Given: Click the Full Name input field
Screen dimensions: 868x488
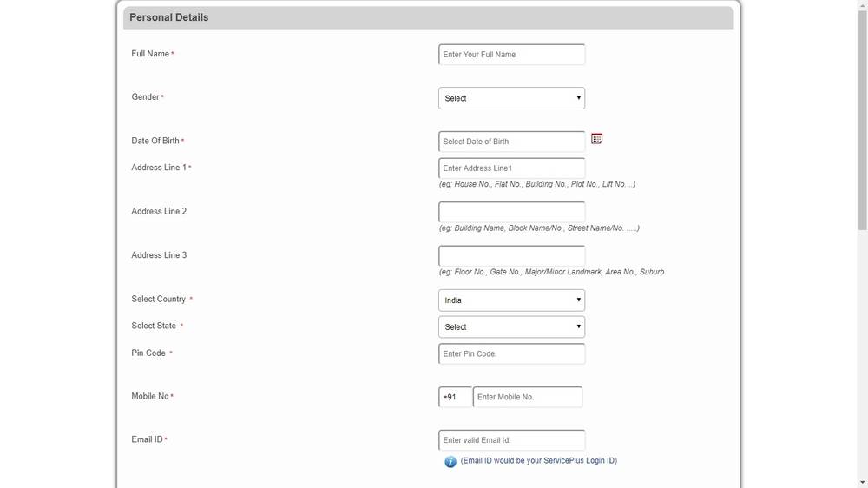Looking at the screenshot, I should [x=511, y=55].
